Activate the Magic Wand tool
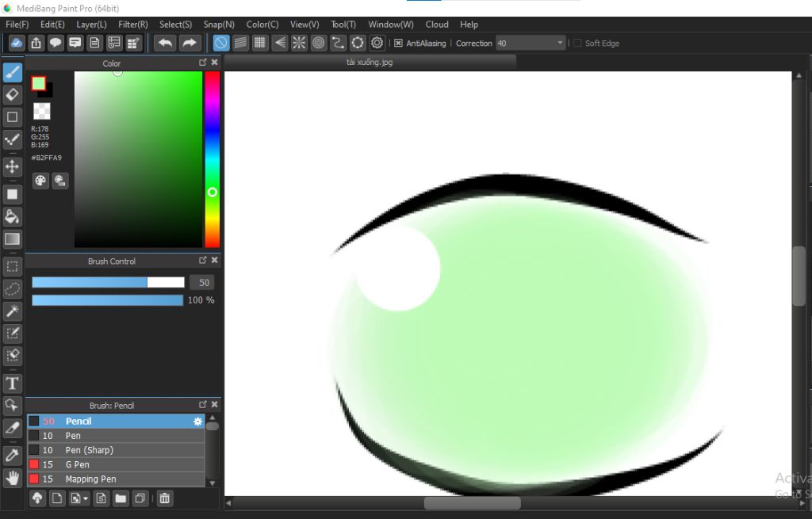This screenshot has width=812, height=519. [13, 311]
